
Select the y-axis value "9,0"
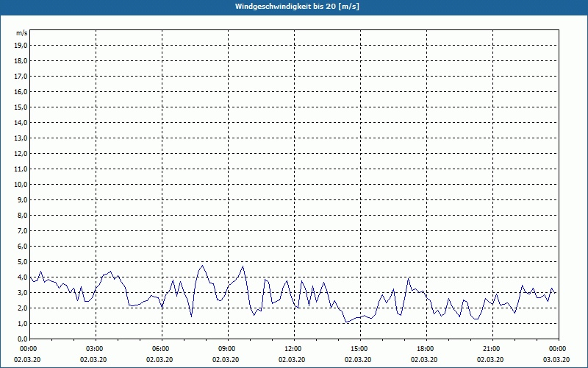pyautogui.click(x=22, y=199)
